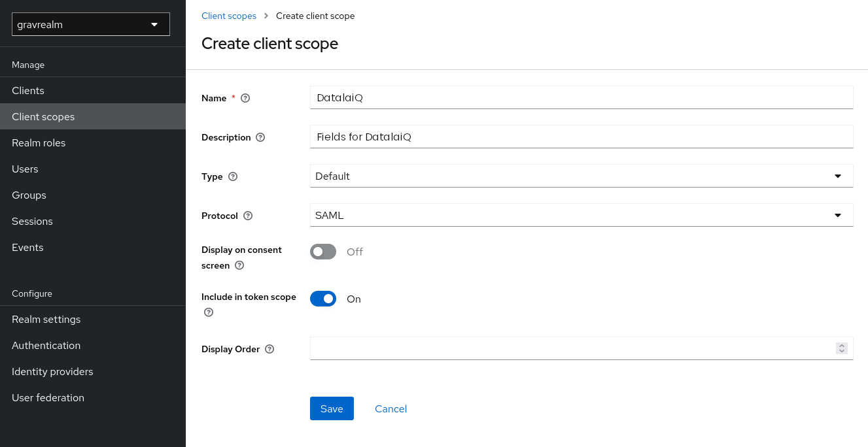This screenshot has height=447, width=868.
Task: Show help tooltip for Type field
Action: tap(233, 176)
